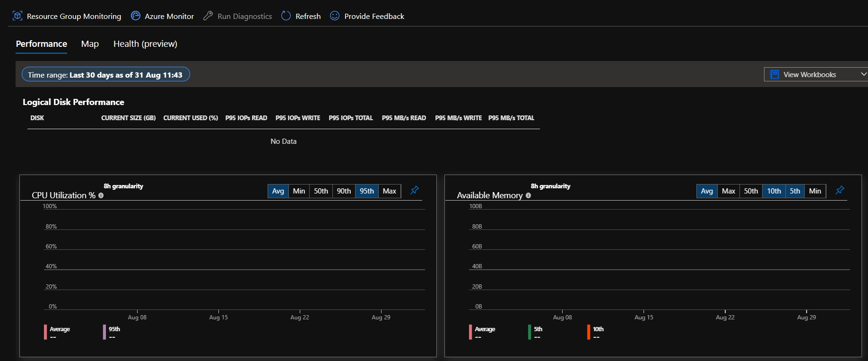This screenshot has width=868, height=361.
Task: Toggle 95th percentile on CPU chart
Action: 367,191
